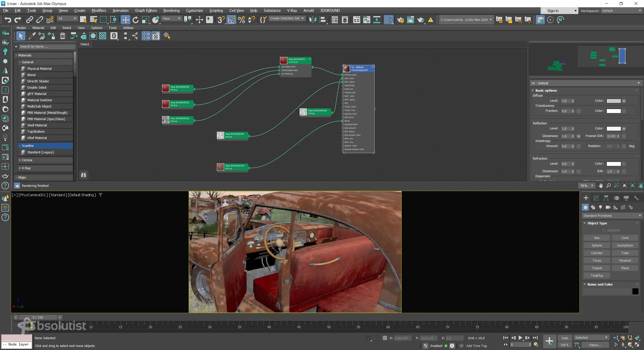The height and width of the screenshot is (350, 644).
Task: Open the Create plus tab in command panel
Action: point(586,198)
